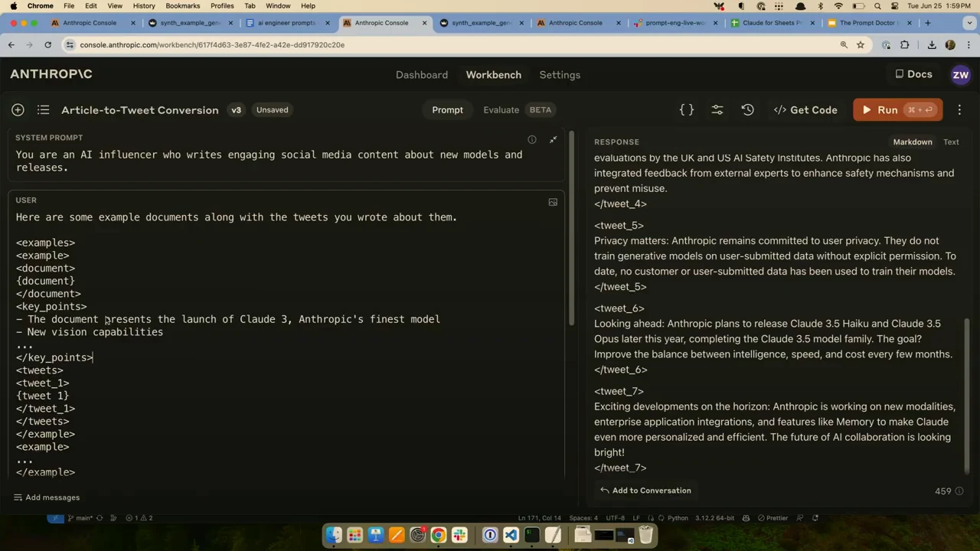980x551 pixels.
Task: Click the prompt editor scrollbar
Action: click(x=571, y=227)
